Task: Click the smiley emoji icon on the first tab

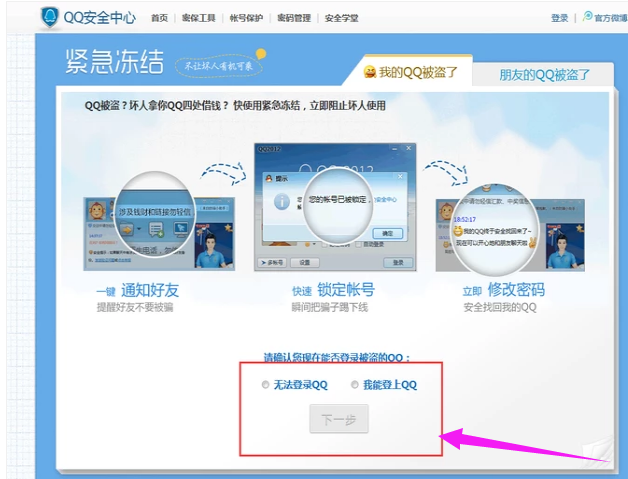Action: point(369,73)
